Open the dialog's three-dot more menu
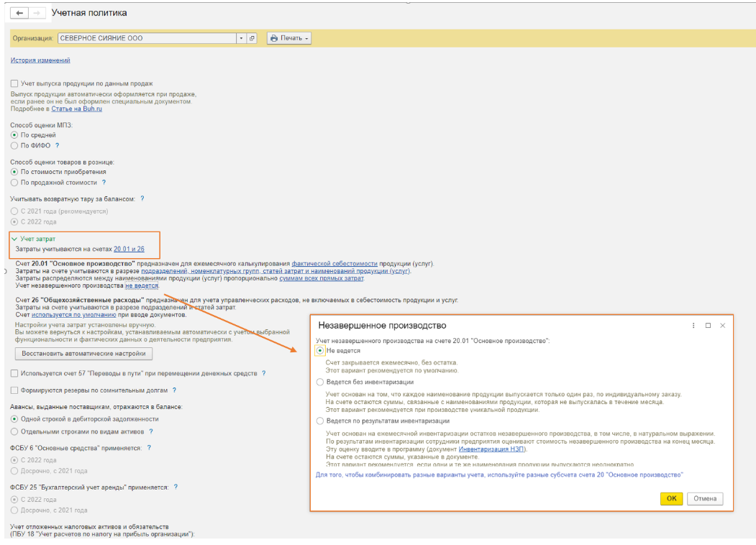The height and width of the screenshot is (545, 756). (693, 326)
